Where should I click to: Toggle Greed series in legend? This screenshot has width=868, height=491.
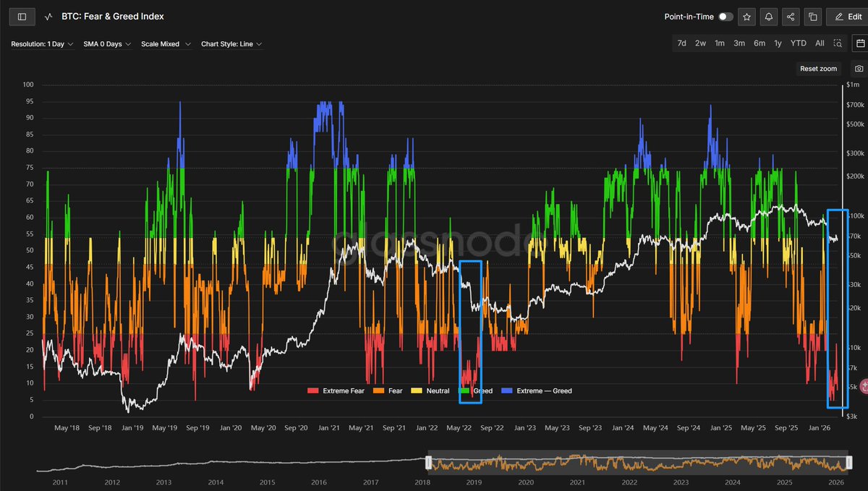click(476, 390)
